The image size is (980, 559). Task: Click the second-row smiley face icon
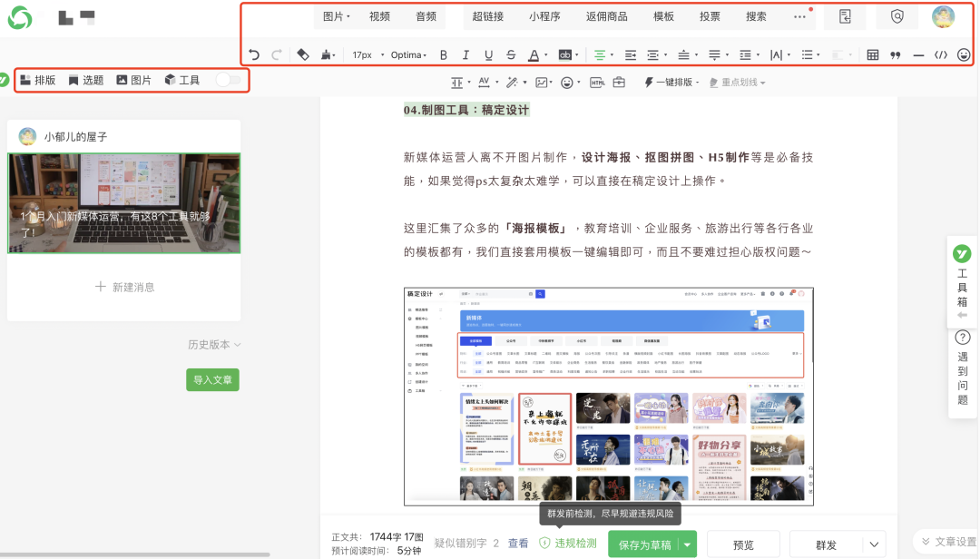point(567,82)
